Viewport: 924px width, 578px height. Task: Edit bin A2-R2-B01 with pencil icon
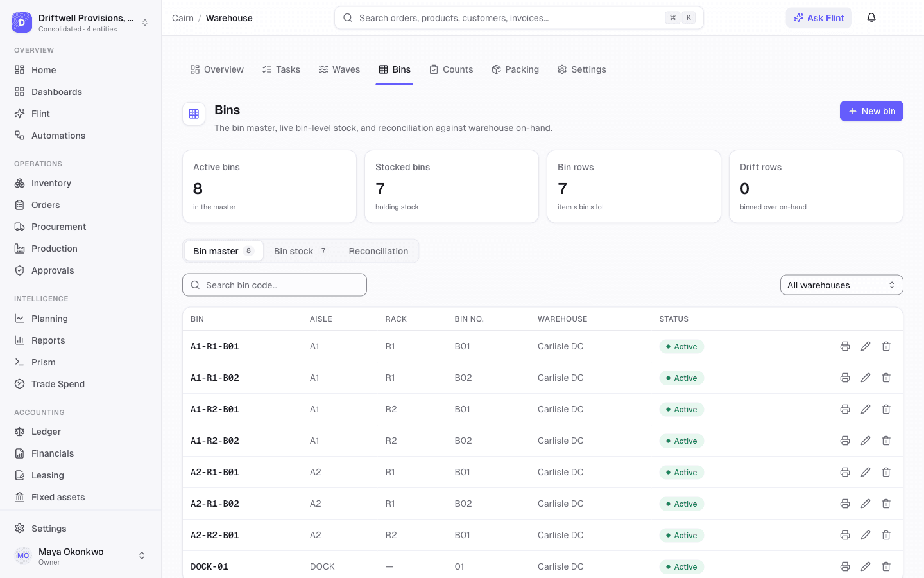866,535
